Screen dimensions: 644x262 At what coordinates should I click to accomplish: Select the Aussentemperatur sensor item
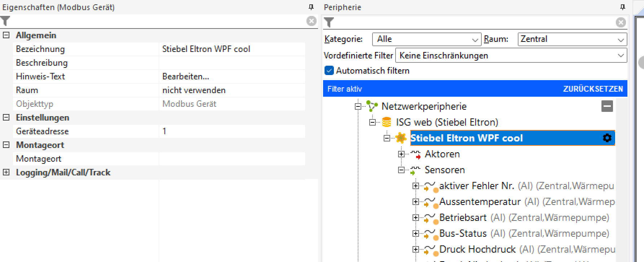pos(480,202)
